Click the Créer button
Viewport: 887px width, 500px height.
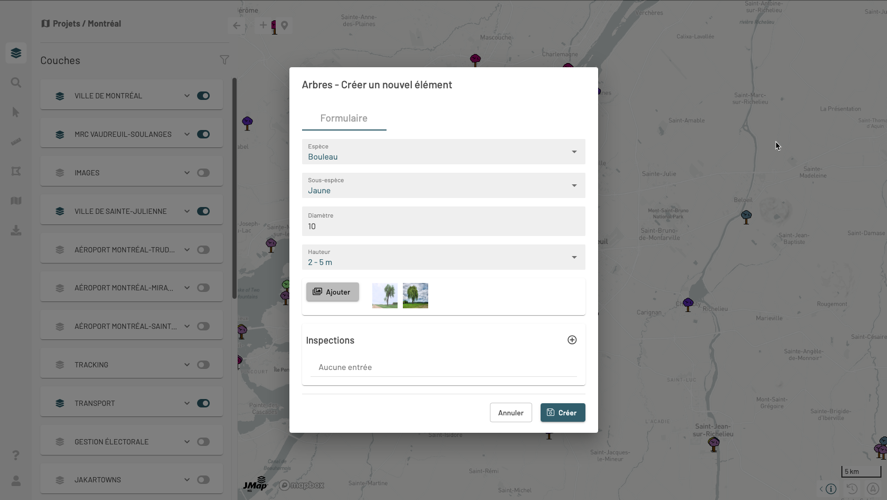coord(562,412)
